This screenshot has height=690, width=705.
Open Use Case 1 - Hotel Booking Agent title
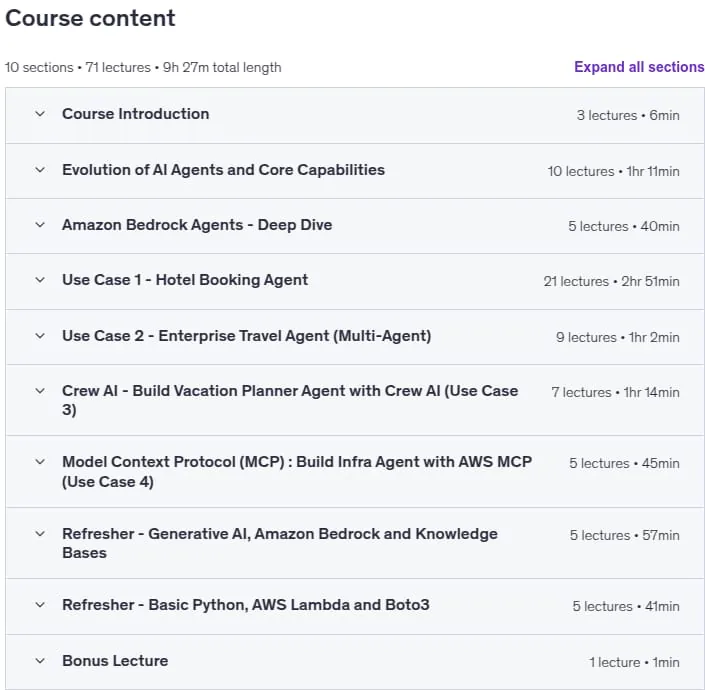click(x=185, y=280)
